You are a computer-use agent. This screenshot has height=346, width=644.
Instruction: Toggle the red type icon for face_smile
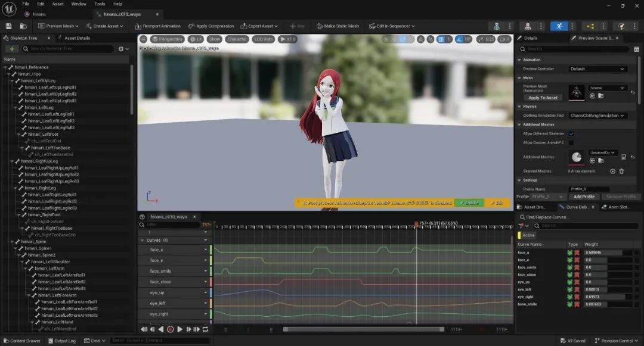(x=577, y=268)
